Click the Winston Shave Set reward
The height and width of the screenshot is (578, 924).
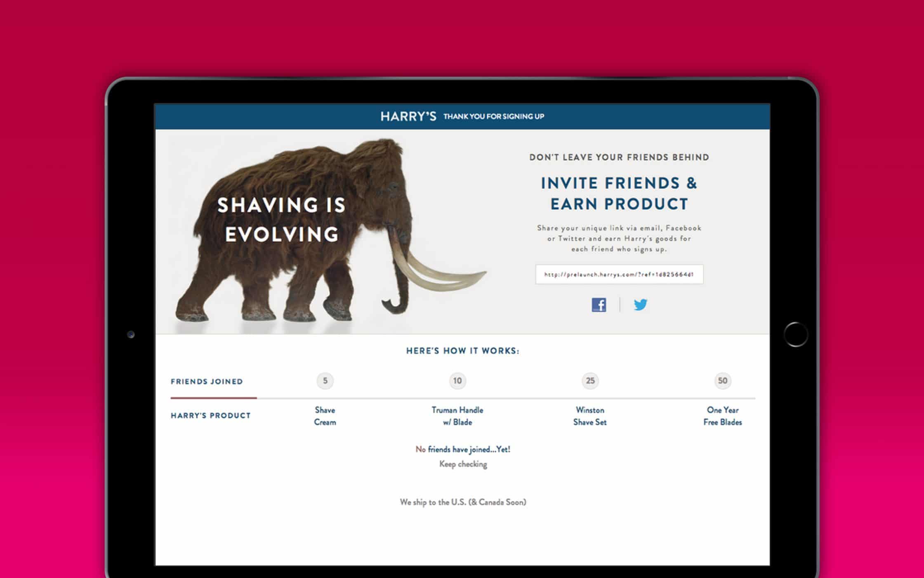click(x=590, y=416)
